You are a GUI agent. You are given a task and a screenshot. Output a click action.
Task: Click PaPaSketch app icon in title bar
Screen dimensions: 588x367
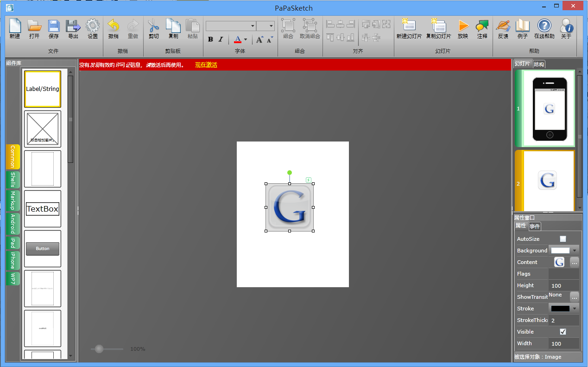pos(9,8)
